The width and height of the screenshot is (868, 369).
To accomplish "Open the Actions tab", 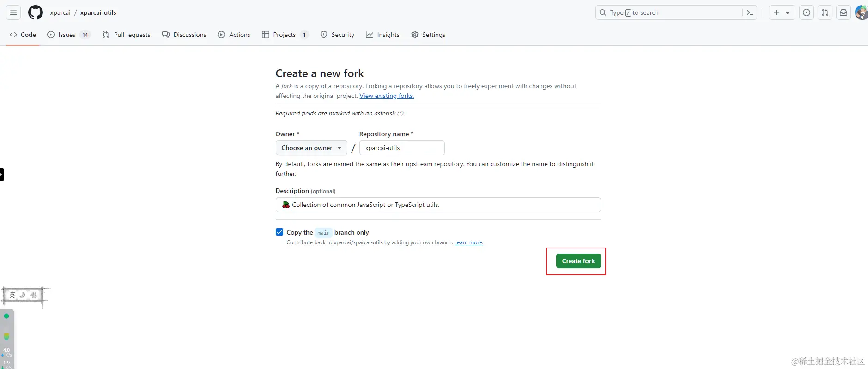I will (234, 35).
